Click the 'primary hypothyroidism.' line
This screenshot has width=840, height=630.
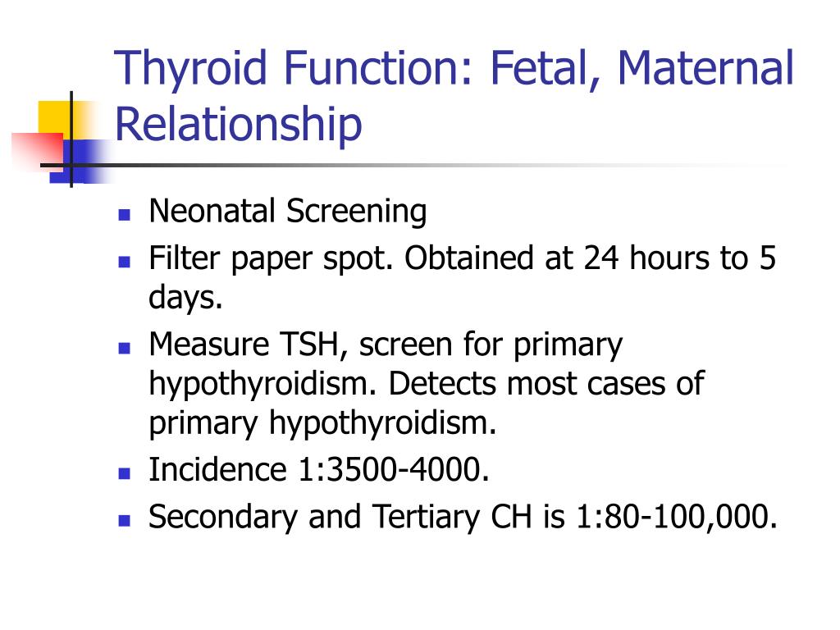pyautogui.click(x=322, y=423)
